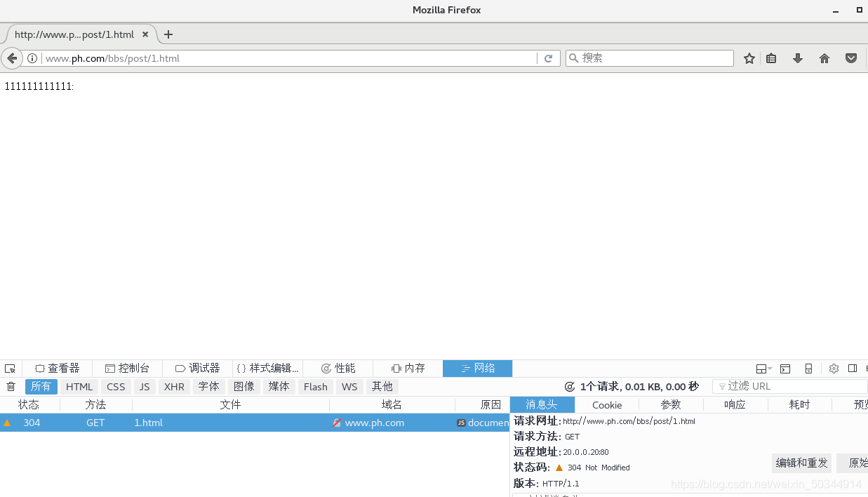Click the address bar URL field

point(289,58)
